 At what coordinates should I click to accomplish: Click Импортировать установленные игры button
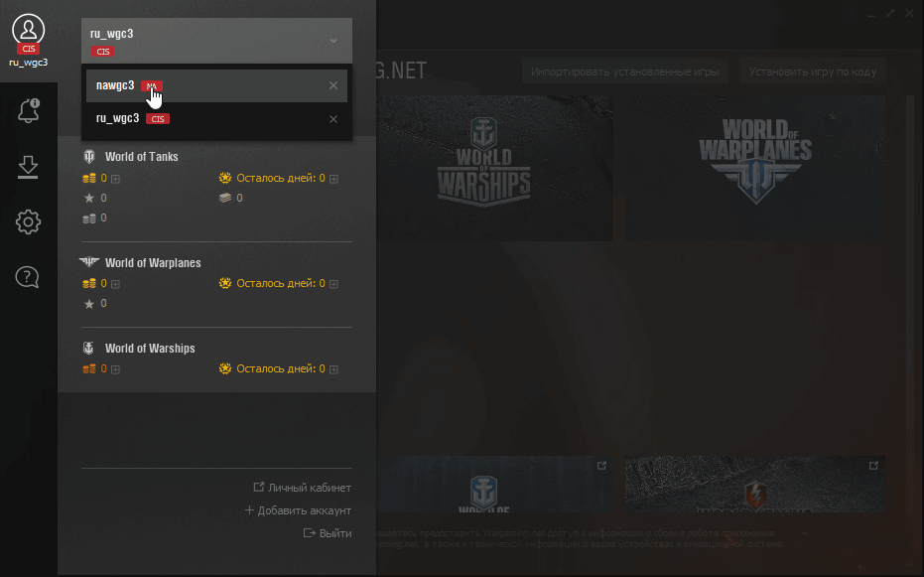coord(624,72)
